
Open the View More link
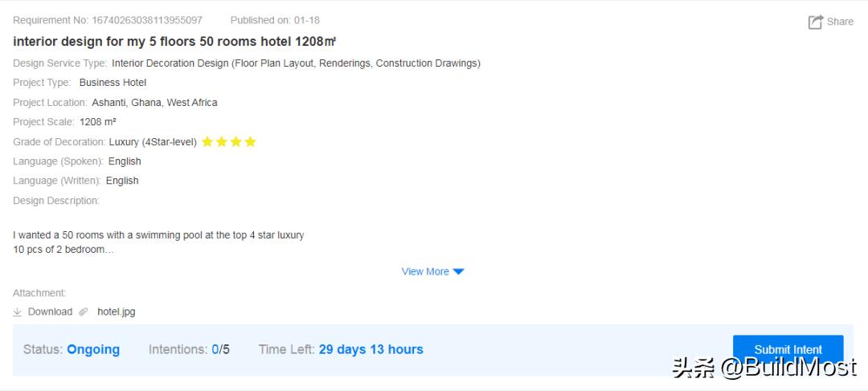coord(425,272)
